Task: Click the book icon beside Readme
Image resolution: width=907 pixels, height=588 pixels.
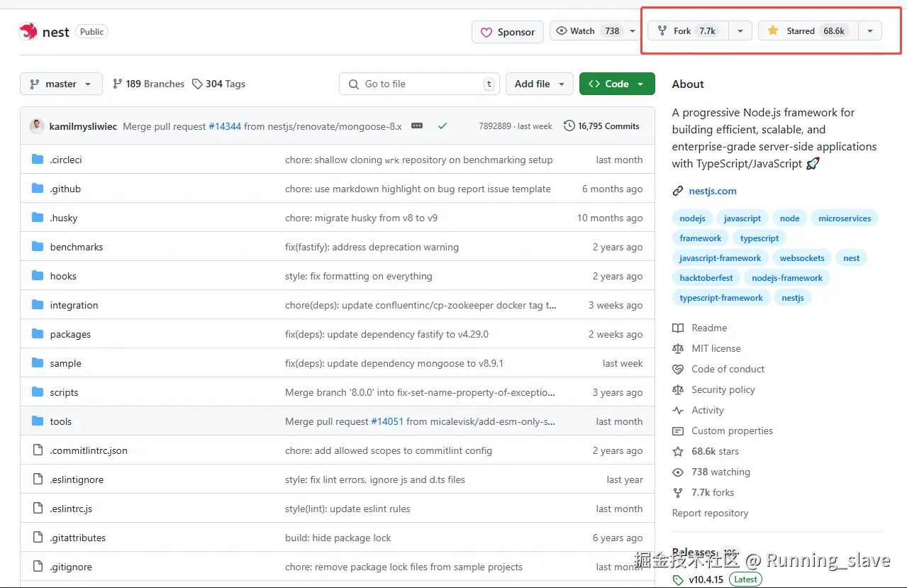Action: pos(678,328)
